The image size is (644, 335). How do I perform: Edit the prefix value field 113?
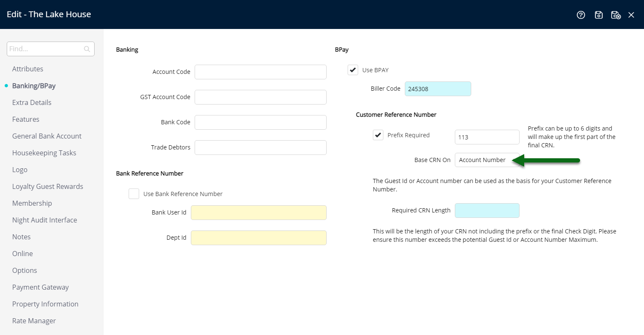[487, 137]
